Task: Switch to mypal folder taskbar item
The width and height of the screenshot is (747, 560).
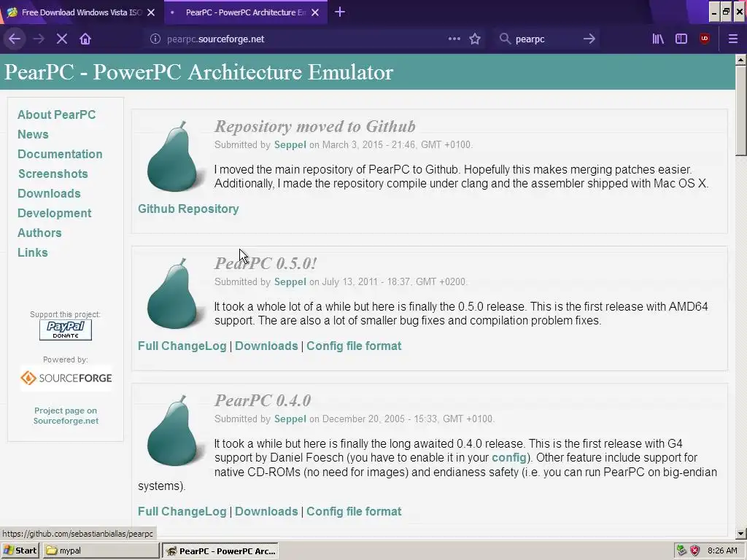Action: coord(101,551)
